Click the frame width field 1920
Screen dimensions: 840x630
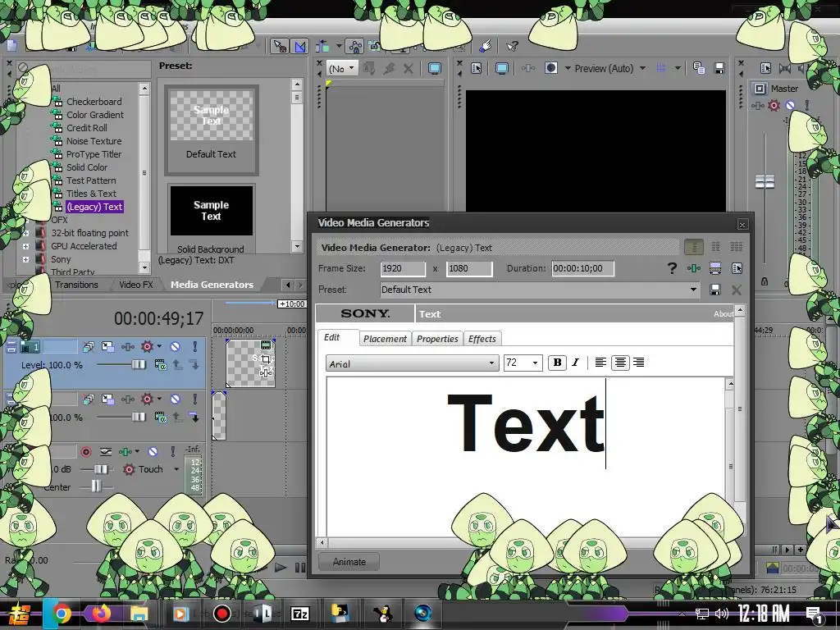coord(403,268)
